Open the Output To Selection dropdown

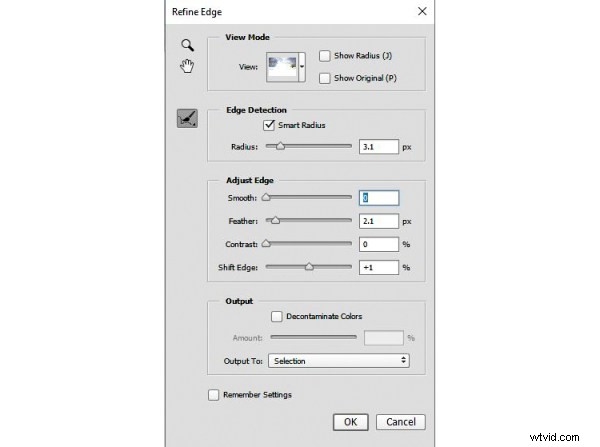pos(339,361)
